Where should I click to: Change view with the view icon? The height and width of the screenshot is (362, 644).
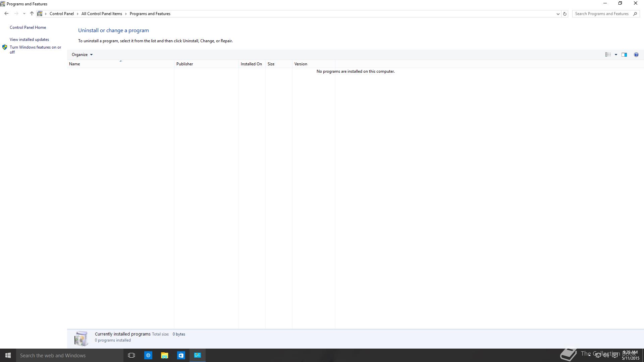pos(608,55)
